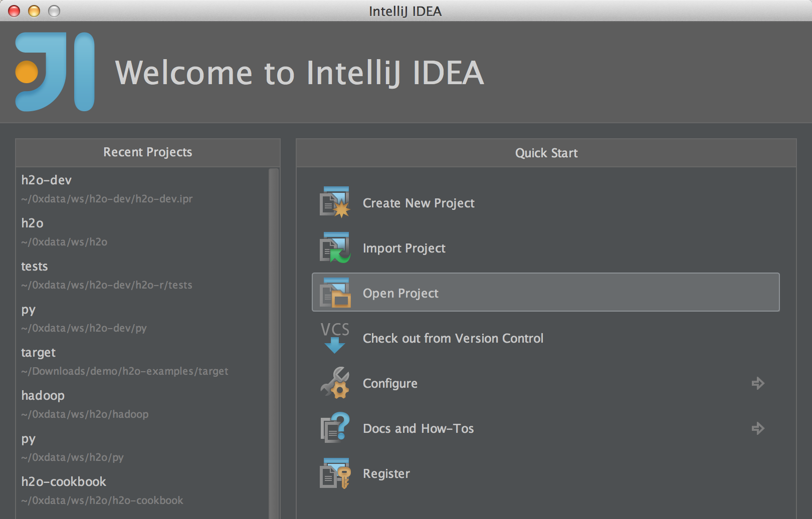Click the Recent Projects scrollbar
812x519 pixels.
[x=274, y=343]
